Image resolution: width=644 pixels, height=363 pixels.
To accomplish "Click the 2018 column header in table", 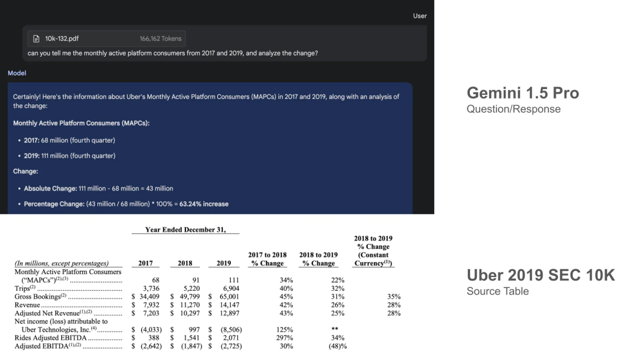I will (x=185, y=263).
